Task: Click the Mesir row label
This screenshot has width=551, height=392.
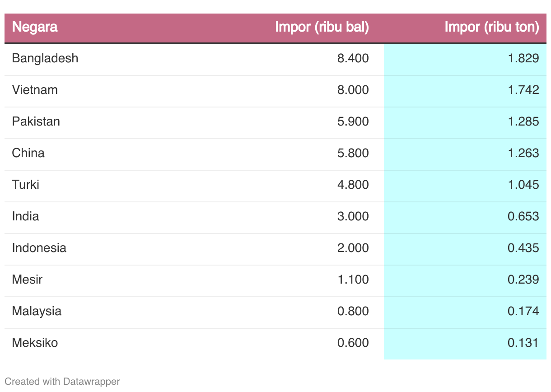Action: click(x=28, y=280)
